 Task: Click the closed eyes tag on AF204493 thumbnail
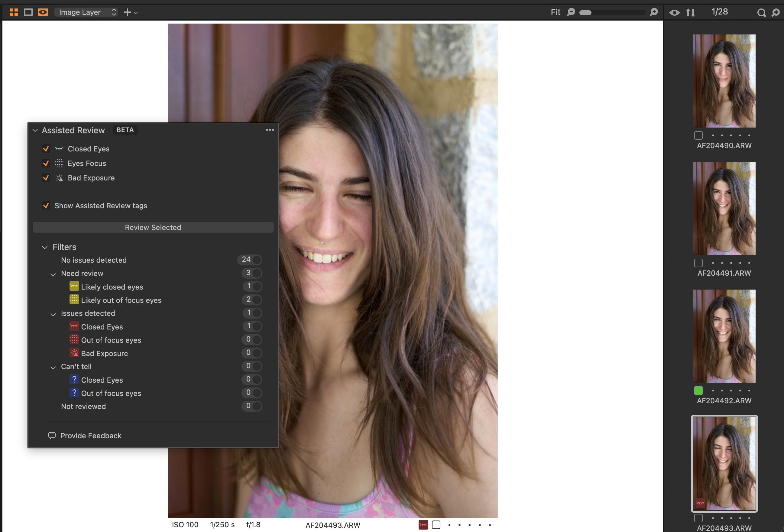pyautogui.click(x=701, y=503)
